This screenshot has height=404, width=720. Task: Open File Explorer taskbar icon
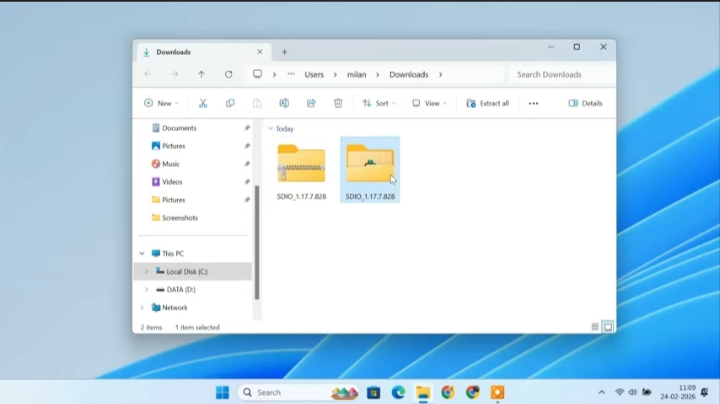[423, 393]
